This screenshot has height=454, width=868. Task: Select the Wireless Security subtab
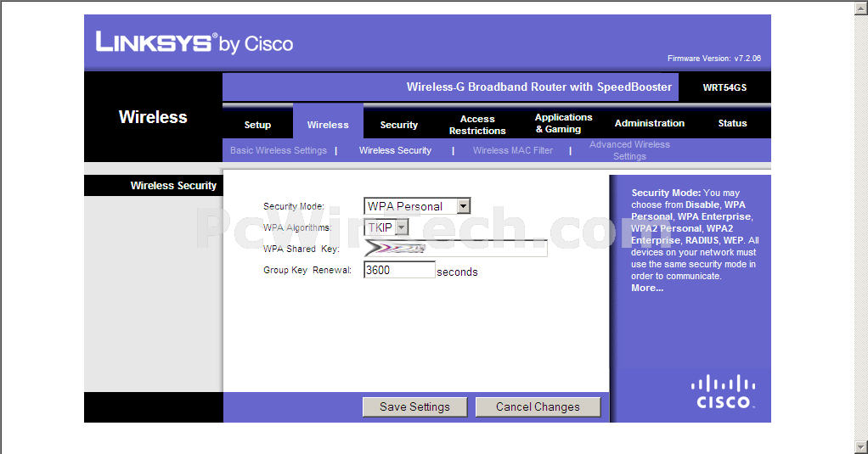395,150
